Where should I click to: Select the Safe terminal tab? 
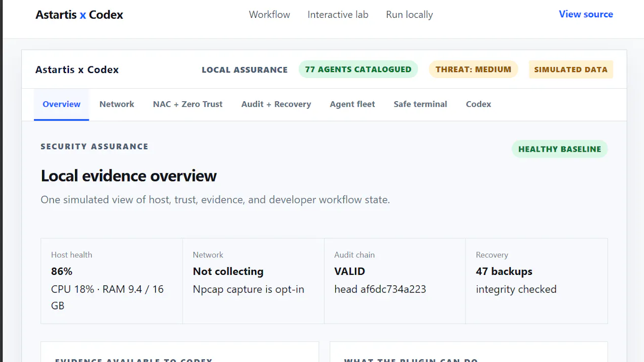pyautogui.click(x=420, y=104)
